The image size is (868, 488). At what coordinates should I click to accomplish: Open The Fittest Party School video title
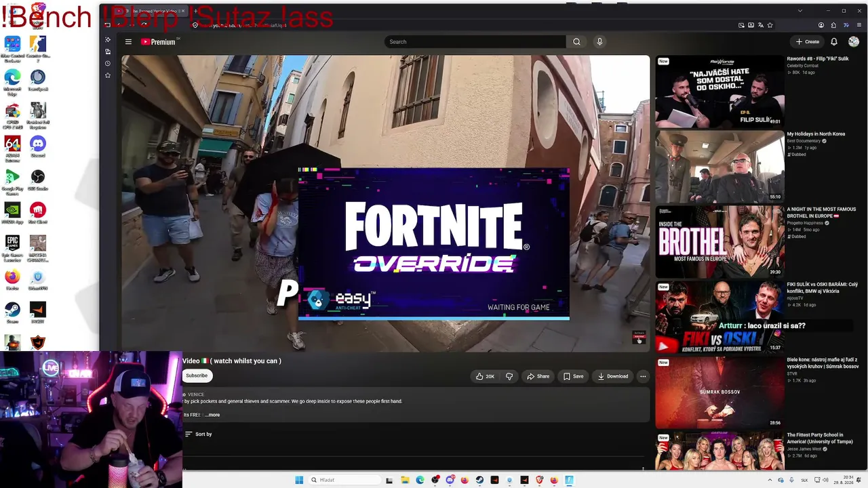click(x=820, y=438)
